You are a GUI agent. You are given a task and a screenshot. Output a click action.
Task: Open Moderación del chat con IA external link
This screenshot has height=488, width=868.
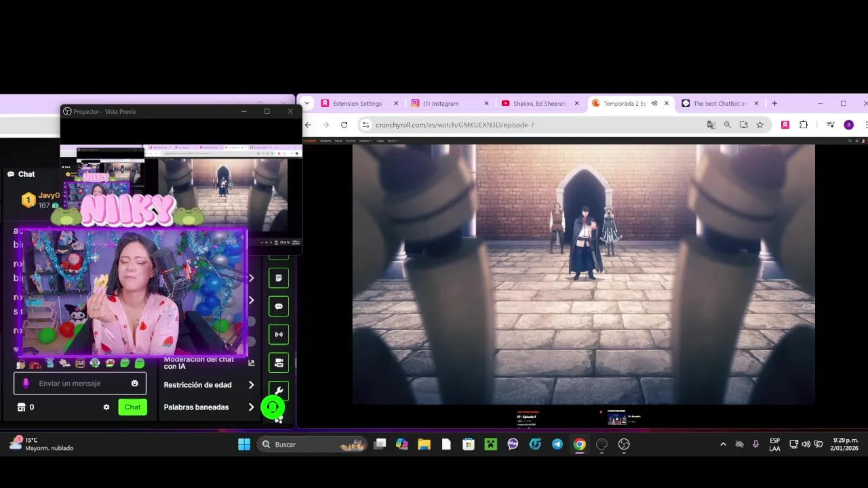[251, 363]
